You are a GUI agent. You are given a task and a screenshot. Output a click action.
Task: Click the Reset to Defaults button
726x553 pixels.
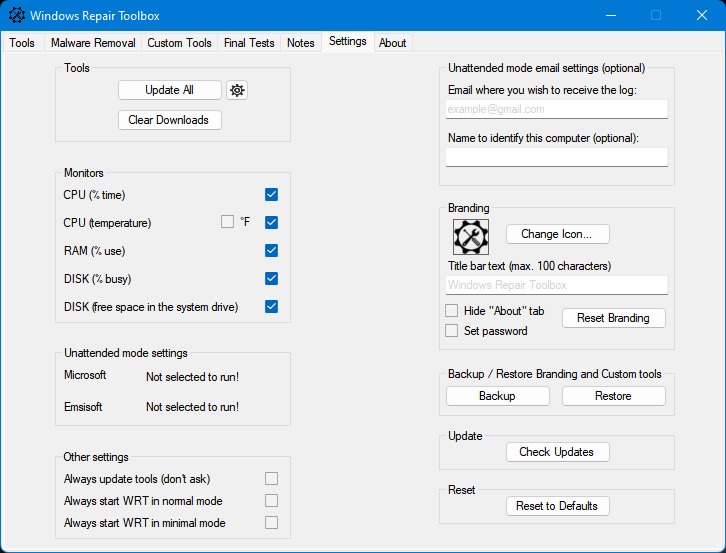click(x=557, y=506)
